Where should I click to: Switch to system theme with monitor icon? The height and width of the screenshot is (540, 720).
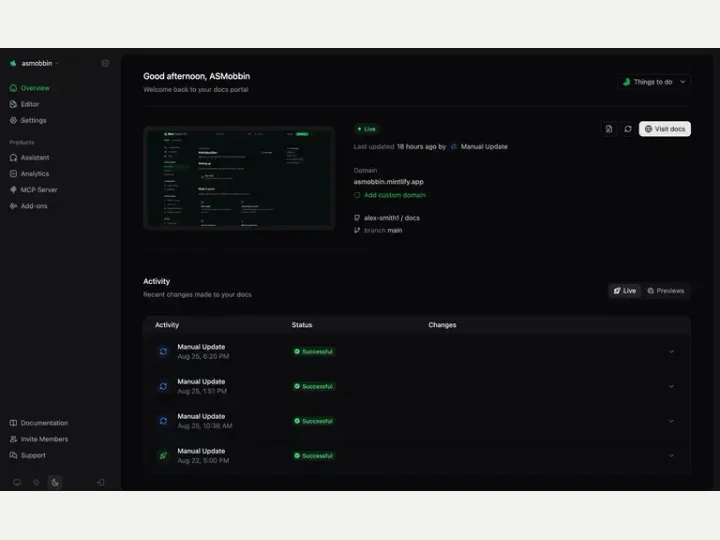click(x=17, y=482)
